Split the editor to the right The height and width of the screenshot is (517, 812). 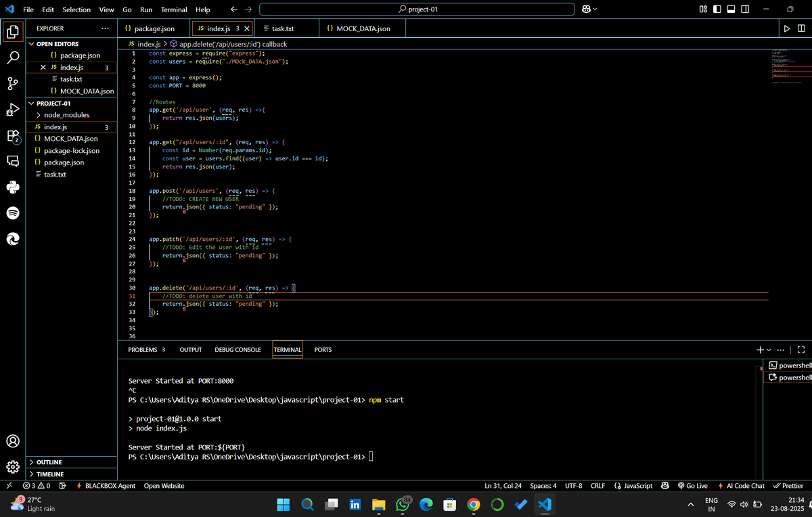(801, 28)
